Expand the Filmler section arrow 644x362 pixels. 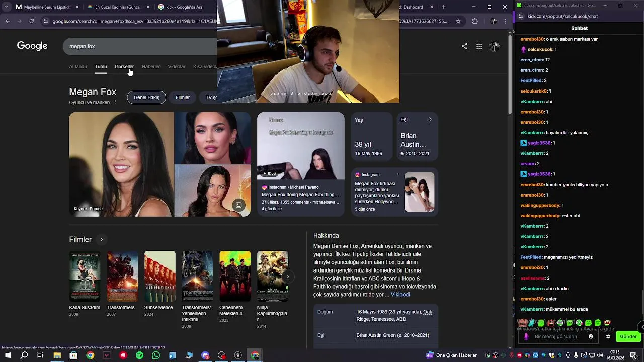tap(101, 240)
